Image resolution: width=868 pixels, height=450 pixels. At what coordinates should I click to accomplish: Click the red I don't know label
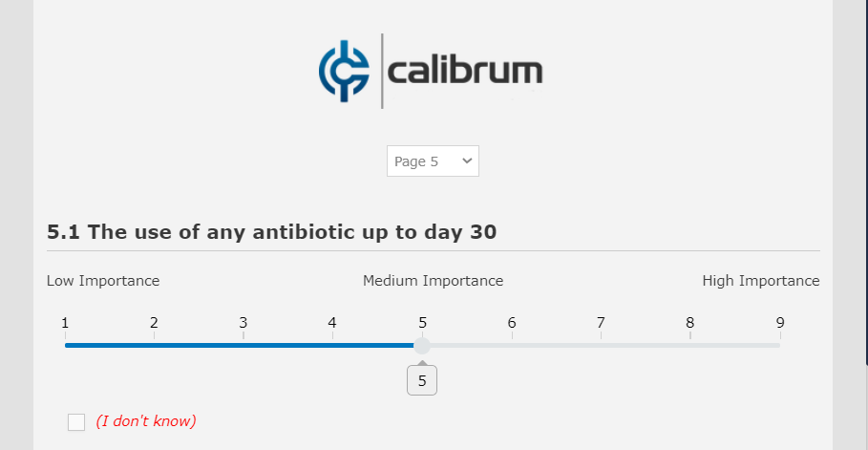point(145,421)
